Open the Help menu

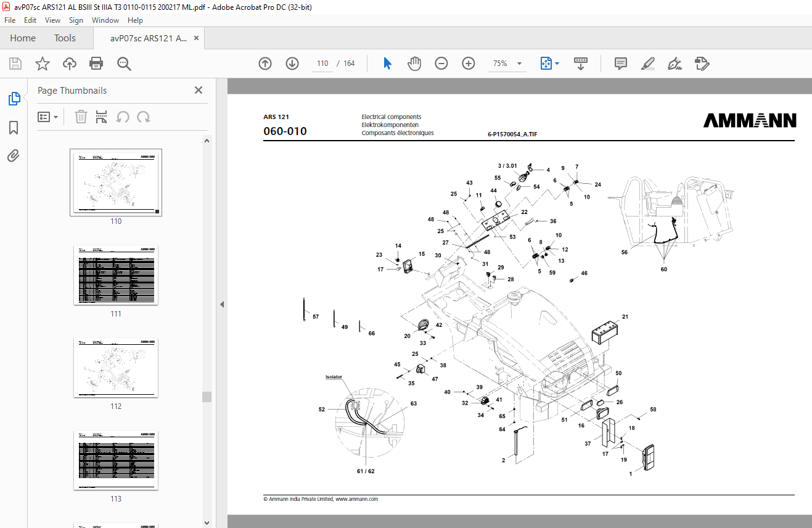click(135, 20)
